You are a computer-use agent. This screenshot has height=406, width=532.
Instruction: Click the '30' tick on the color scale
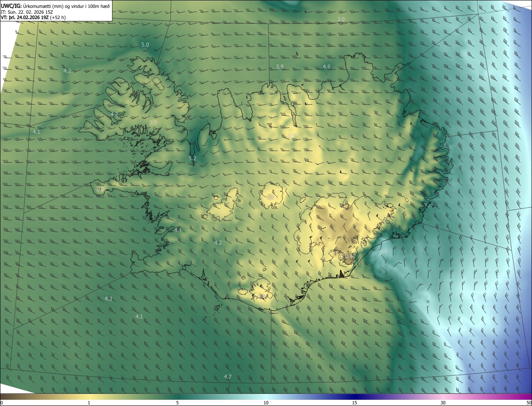pos(443,403)
